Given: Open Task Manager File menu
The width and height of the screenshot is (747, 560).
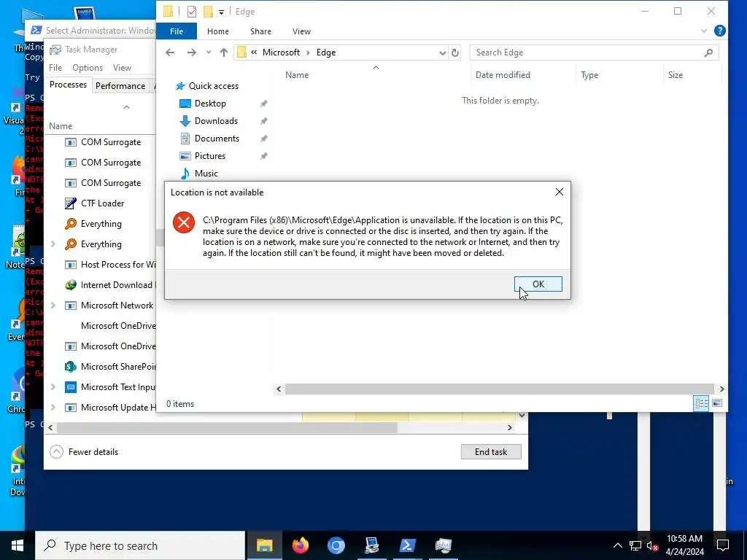Looking at the screenshot, I should (x=55, y=68).
